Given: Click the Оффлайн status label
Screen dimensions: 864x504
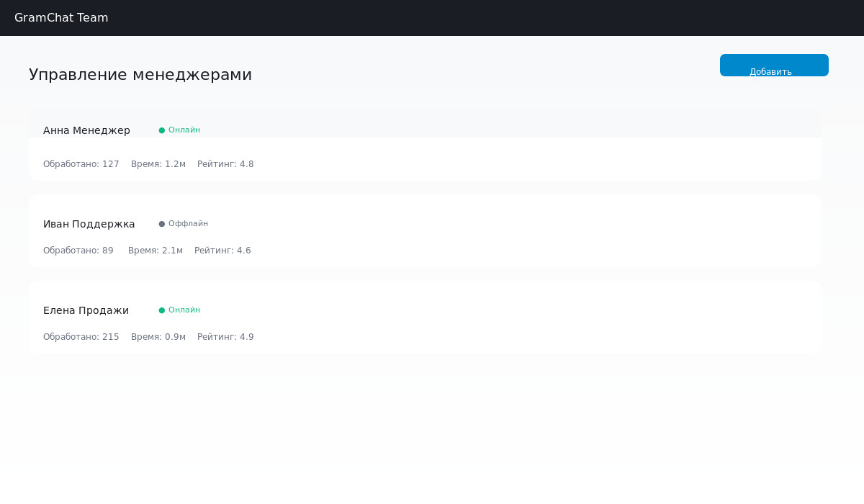Looking at the screenshot, I should [x=188, y=224].
